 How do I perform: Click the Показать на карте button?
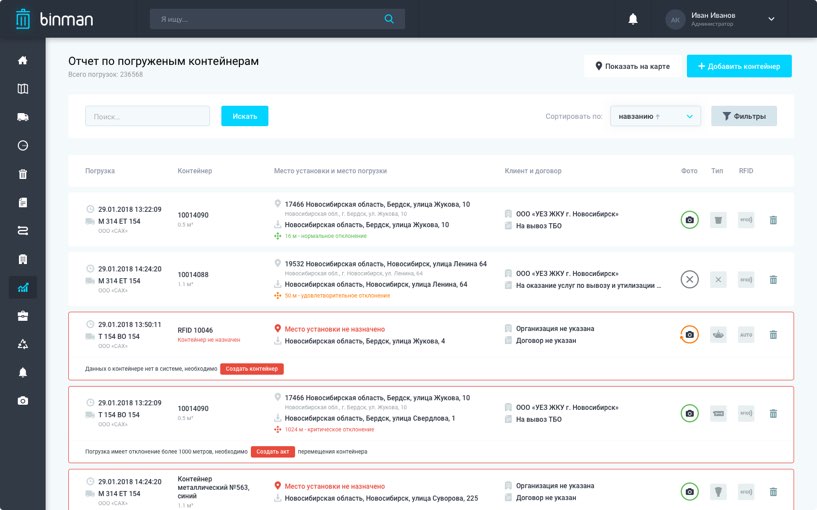coord(634,66)
